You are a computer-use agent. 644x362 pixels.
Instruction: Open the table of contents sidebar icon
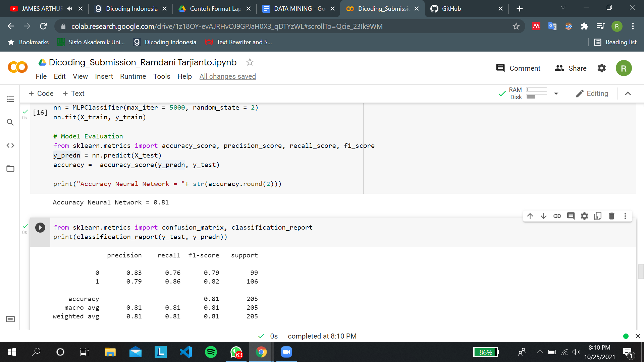10,99
